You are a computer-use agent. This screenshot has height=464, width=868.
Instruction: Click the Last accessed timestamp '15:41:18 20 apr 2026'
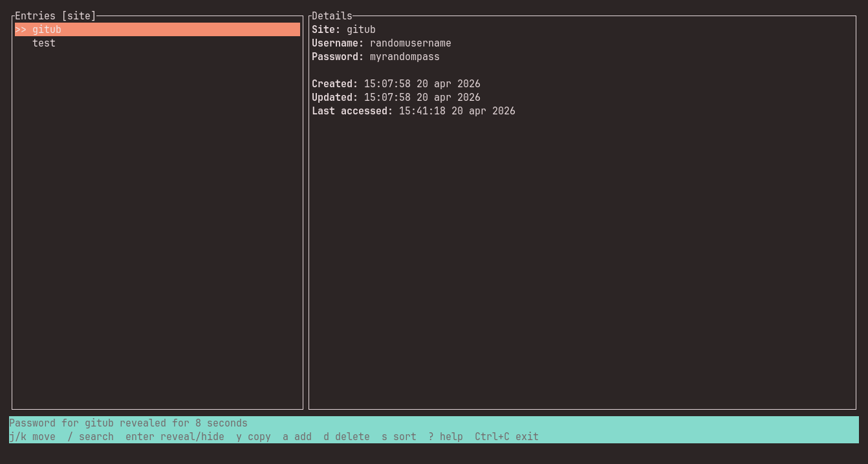coord(457,111)
